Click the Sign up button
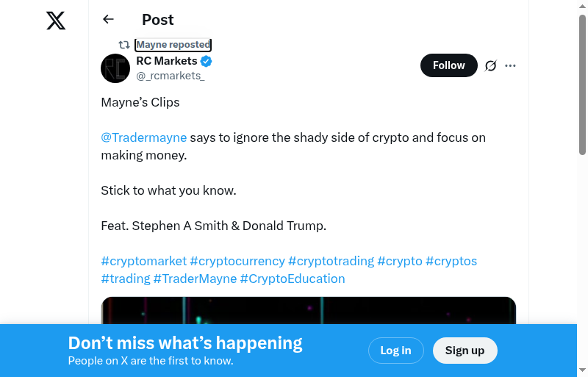 [465, 351]
